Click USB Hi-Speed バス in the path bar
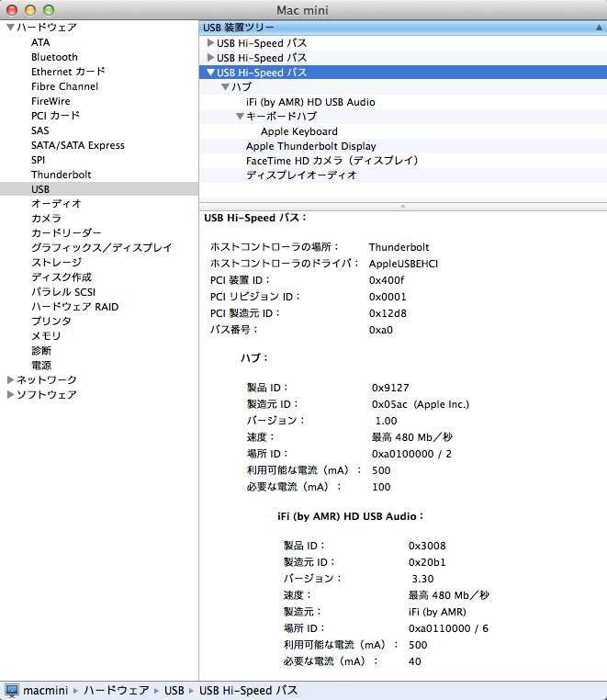This screenshot has width=607, height=700. pos(248,690)
